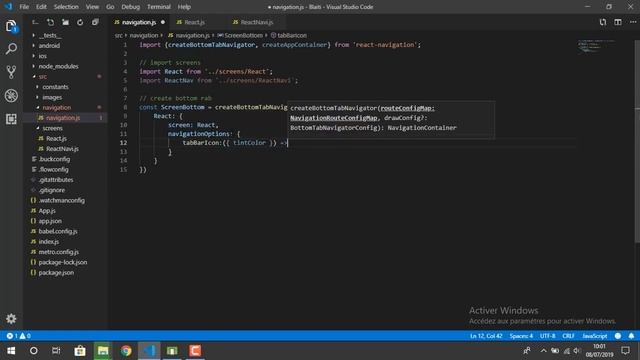
Task: Expand the node_modules folder
Action: pyautogui.click(x=58, y=66)
